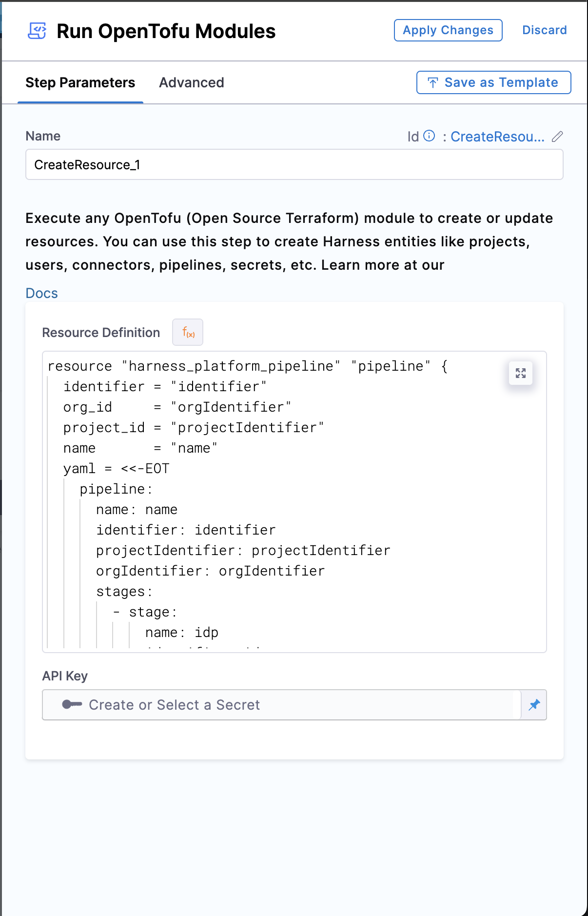This screenshot has width=588, height=916.
Task: Click the info icon next to Id
Action: point(429,136)
